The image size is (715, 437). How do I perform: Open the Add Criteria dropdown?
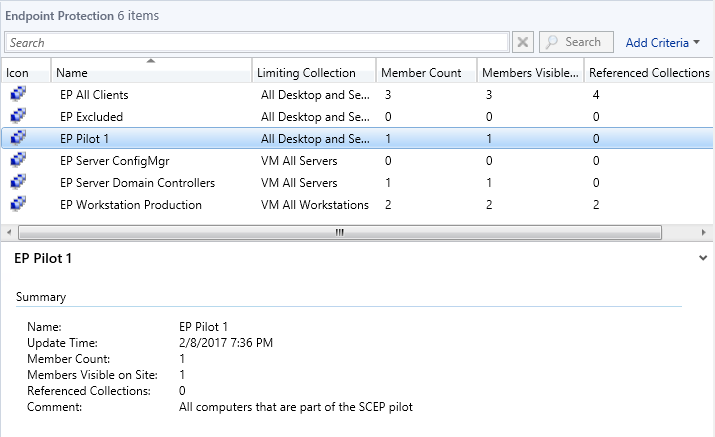pos(662,43)
